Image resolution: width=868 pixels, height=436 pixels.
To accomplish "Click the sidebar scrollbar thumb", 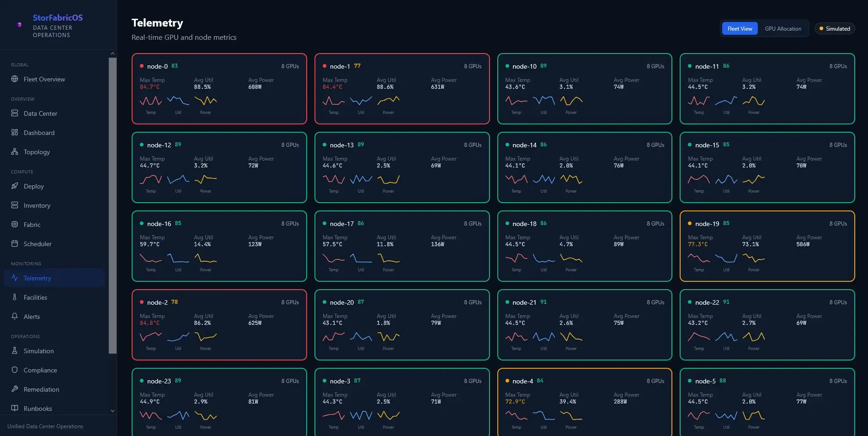I will [112, 205].
